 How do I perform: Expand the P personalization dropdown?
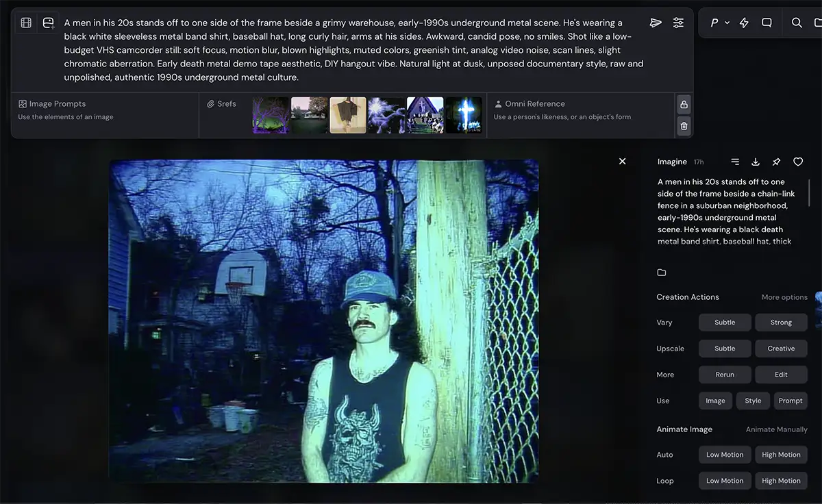pyautogui.click(x=719, y=23)
